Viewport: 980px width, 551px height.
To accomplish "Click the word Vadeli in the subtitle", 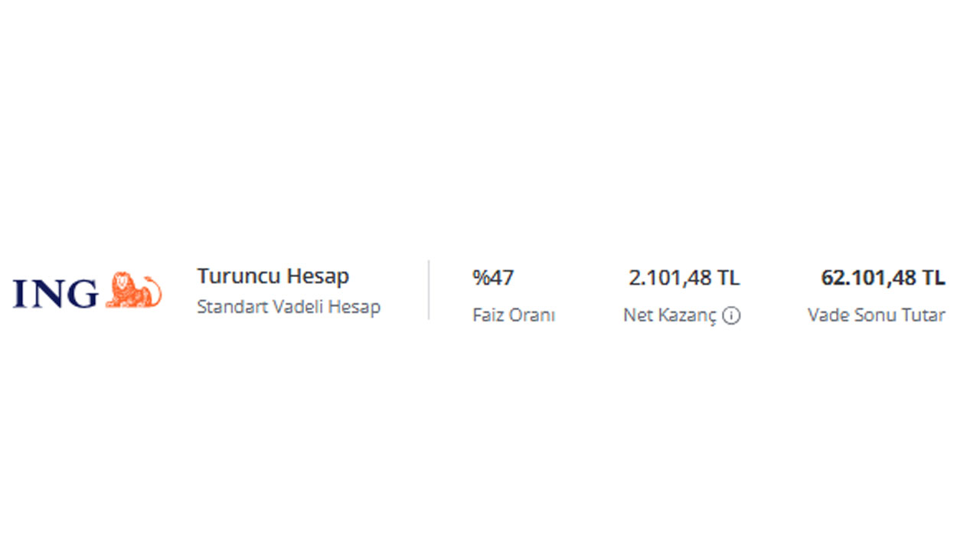I will 287,307.
